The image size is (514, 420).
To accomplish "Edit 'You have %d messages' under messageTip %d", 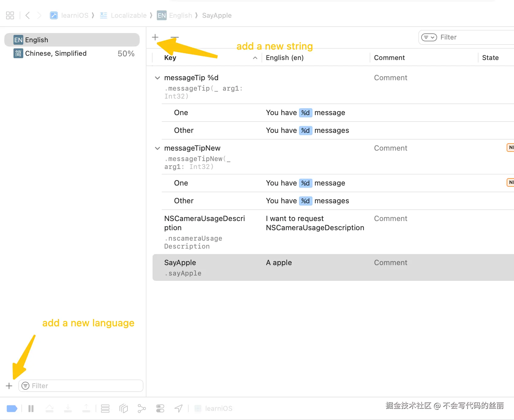I will pos(308,130).
